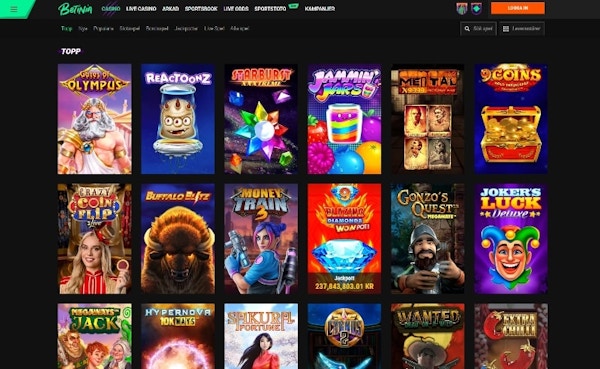
Task: Launch the 9 Coins game
Action: pos(511,119)
